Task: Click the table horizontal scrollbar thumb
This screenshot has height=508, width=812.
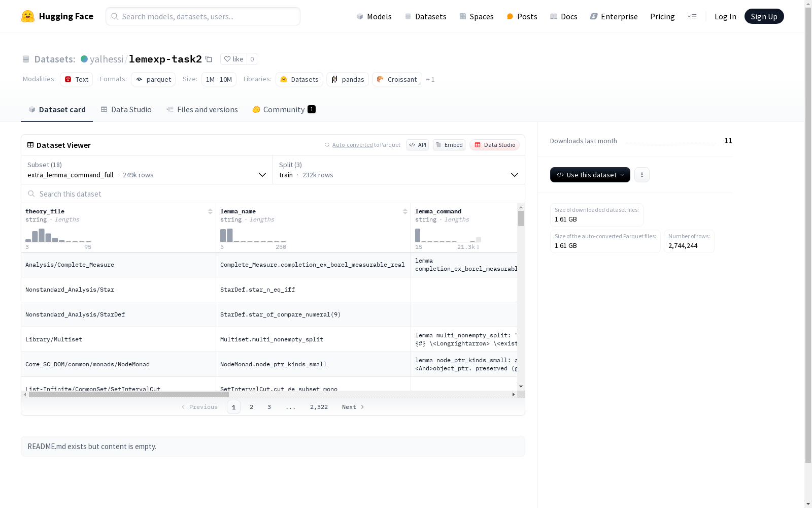Action: tap(129, 394)
